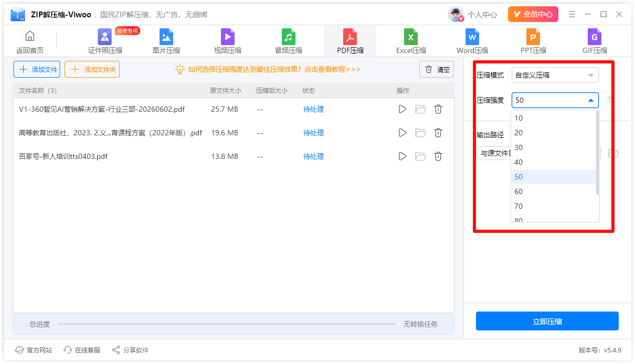
Task: Open output folder for 百家号-新人培训 file
Action: pyautogui.click(x=420, y=156)
